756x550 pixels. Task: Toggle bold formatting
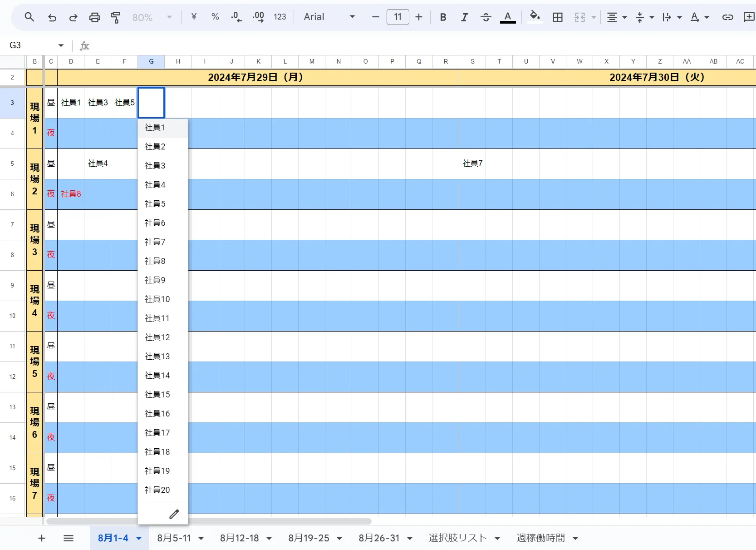[x=443, y=17]
